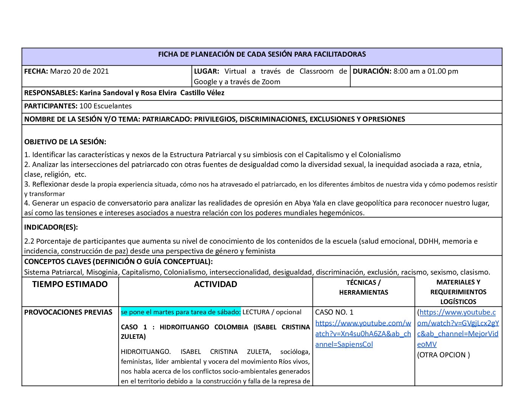Click the 'MATERIALES Y REQUERIMIENTOS LOGÍSTICOS' header

(458, 292)
